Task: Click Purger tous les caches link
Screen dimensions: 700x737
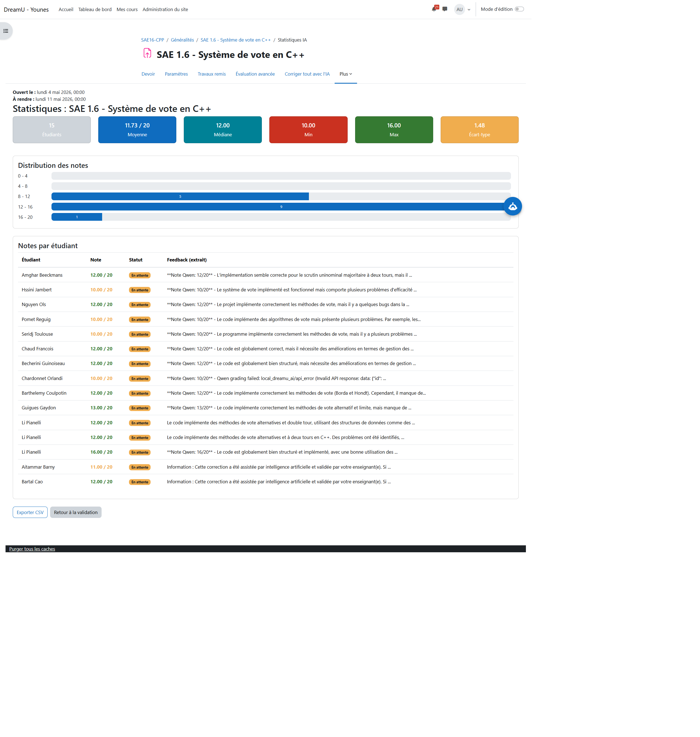Action: click(x=32, y=549)
